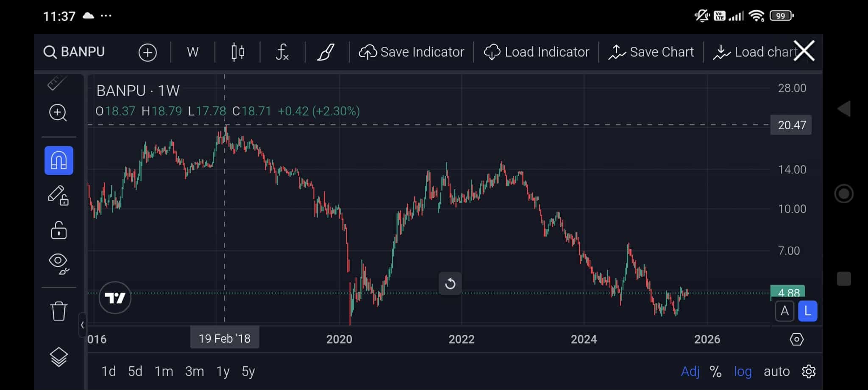Image resolution: width=868 pixels, height=390 pixels.
Task: Set range to 3m
Action: pos(195,371)
